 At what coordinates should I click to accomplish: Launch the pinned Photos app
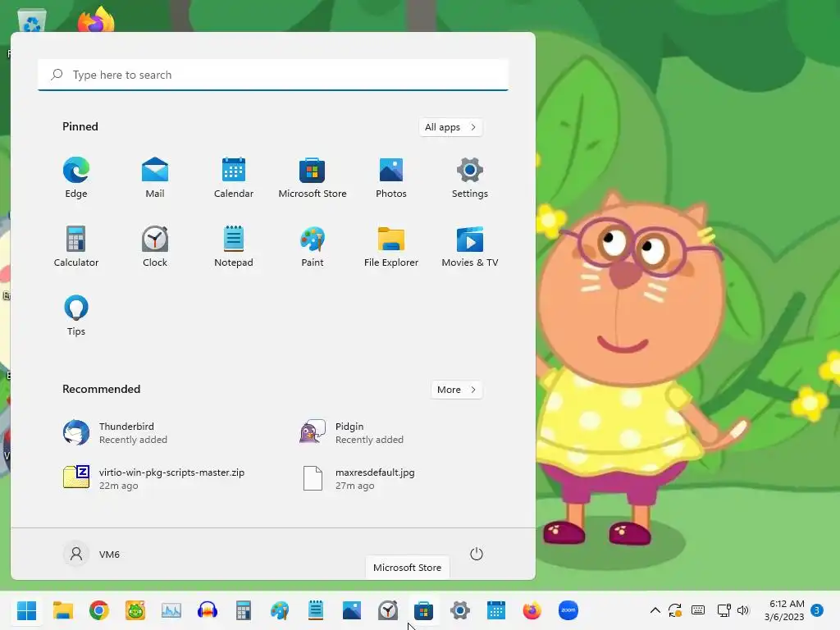click(x=391, y=178)
